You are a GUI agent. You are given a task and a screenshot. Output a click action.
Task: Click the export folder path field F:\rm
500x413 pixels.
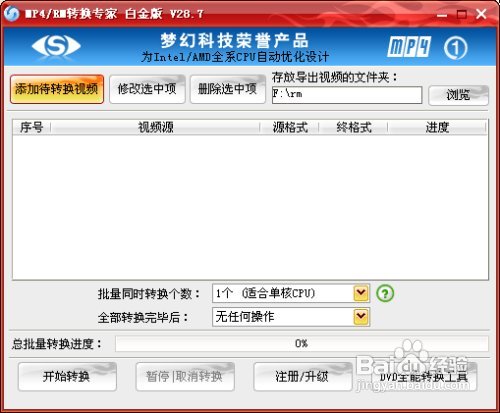[x=347, y=95]
